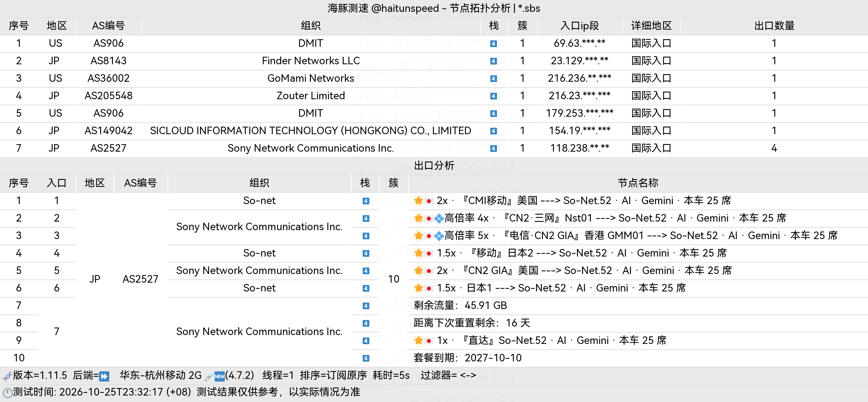
Task: Click the 华东-杭州移动 2G backend label
Action: point(160,375)
